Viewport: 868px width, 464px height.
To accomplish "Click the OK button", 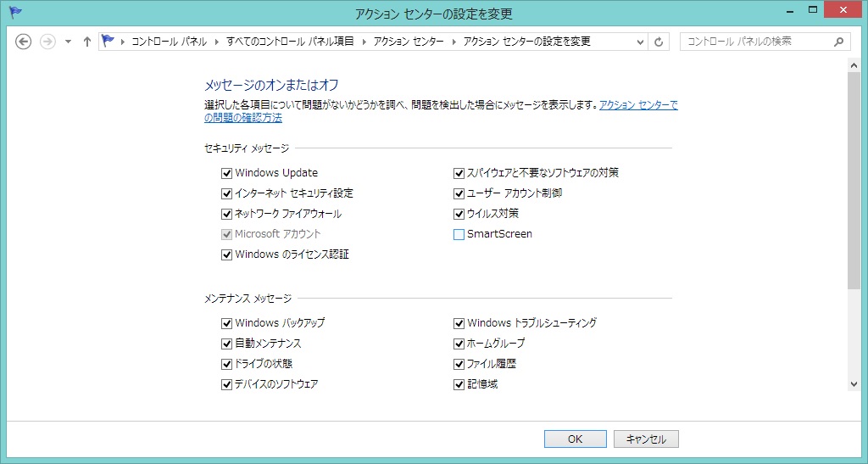I will click(x=576, y=439).
